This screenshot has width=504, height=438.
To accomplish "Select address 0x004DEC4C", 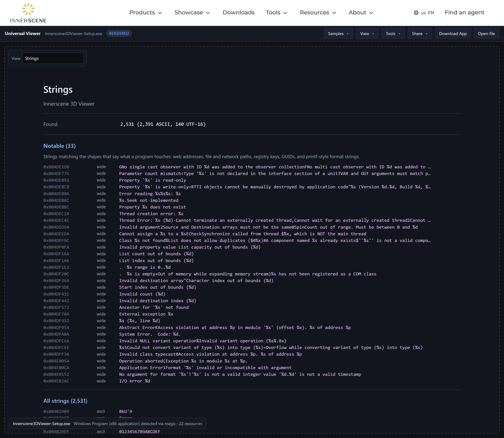I will 56,220.
